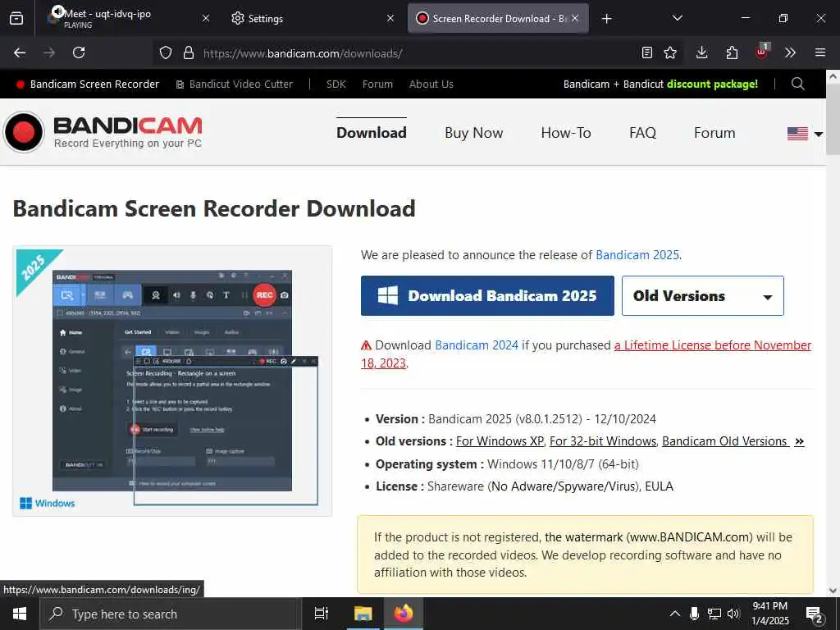Show hidden system tray icons
The height and width of the screenshot is (630, 840).
point(675,614)
